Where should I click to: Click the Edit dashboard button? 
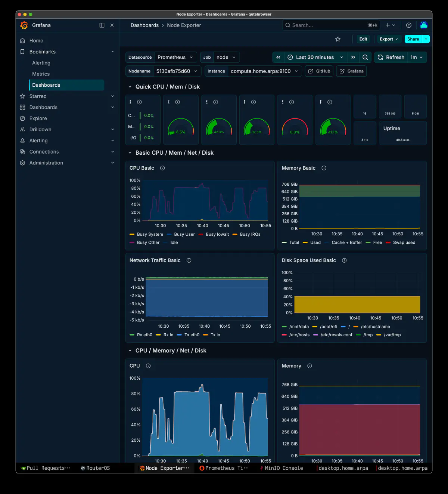coord(363,39)
